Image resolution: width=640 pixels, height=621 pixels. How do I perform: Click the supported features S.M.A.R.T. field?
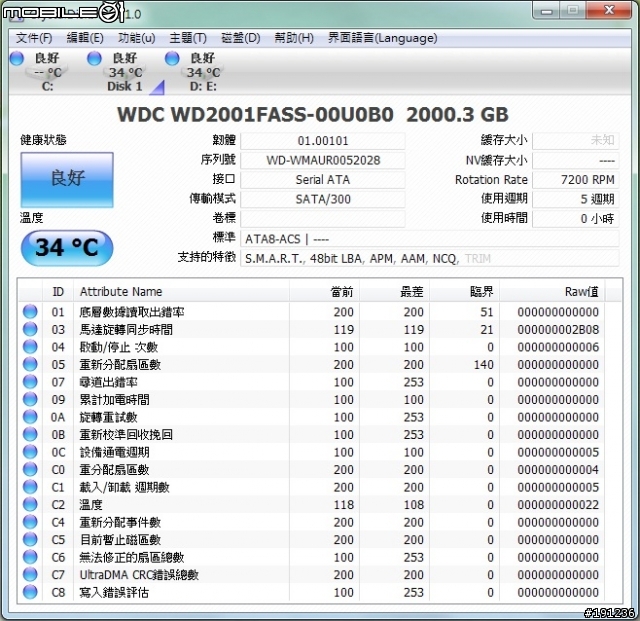430,258
